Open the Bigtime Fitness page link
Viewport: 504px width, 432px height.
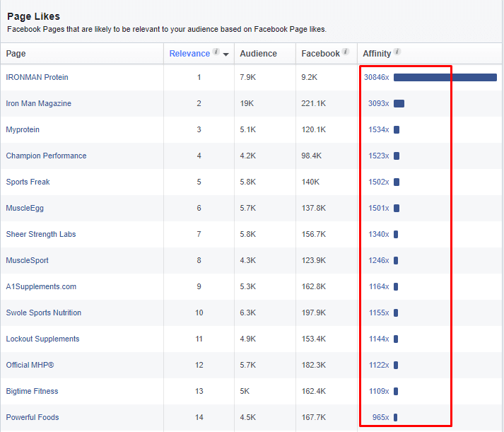click(x=32, y=391)
